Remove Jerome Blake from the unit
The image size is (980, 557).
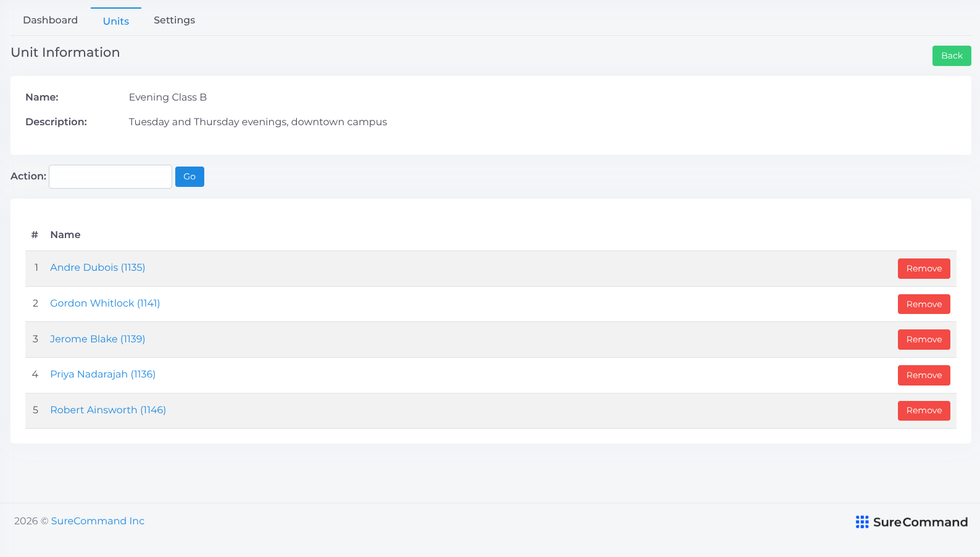point(924,339)
